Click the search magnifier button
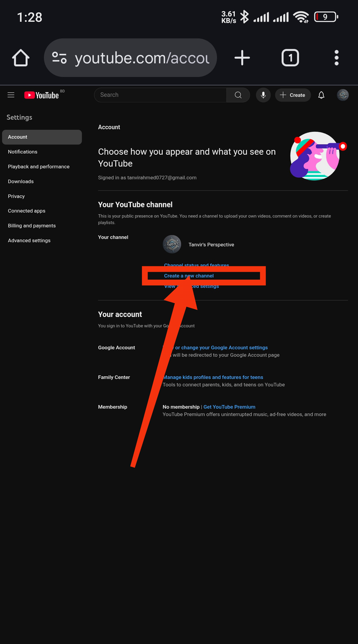 click(238, 95)
